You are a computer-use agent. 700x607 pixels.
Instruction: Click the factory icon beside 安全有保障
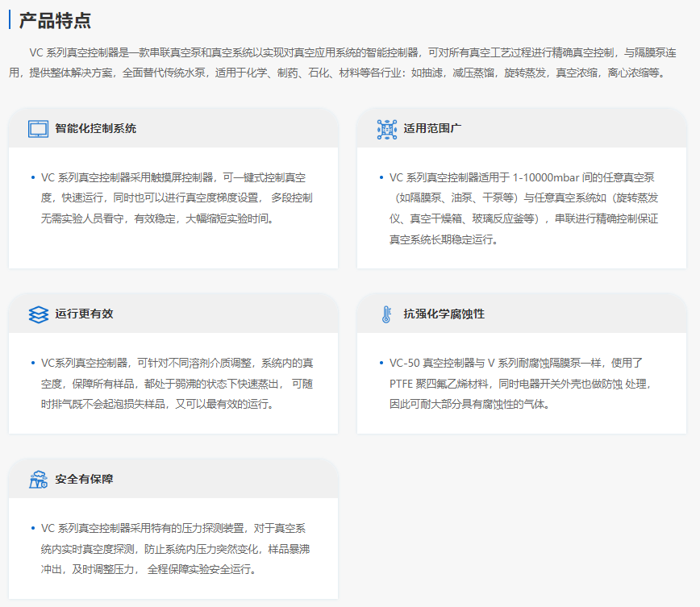pos(38,480)
